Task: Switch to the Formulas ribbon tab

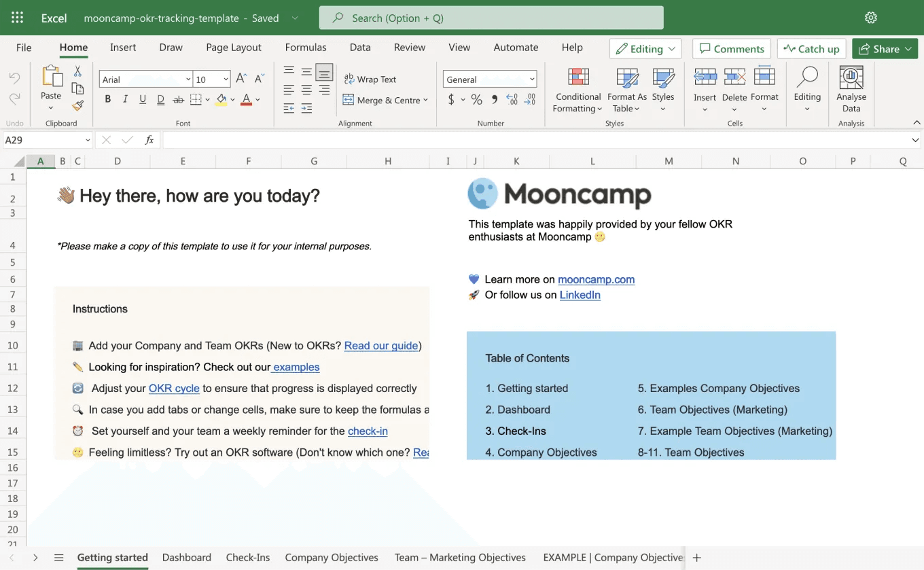Action: pos(306,48)
